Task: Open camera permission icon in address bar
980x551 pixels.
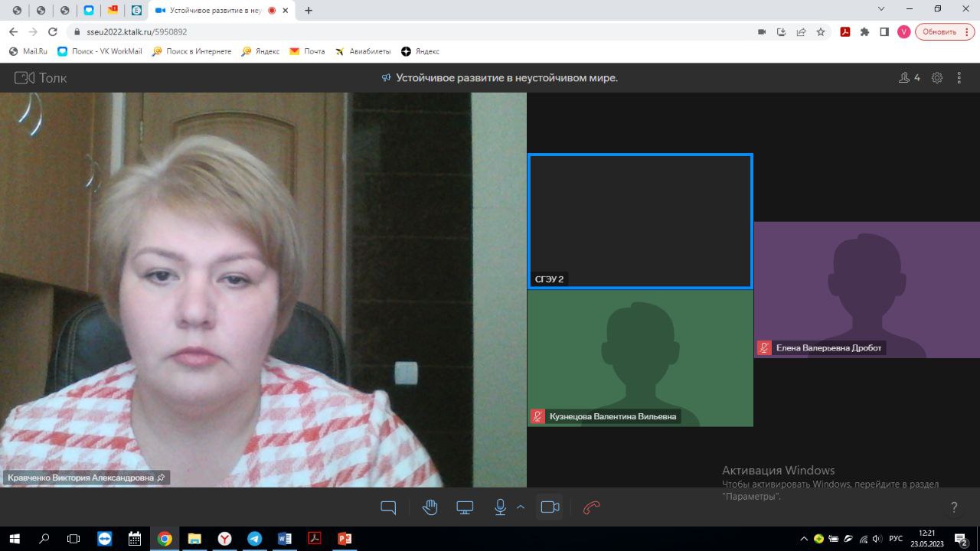Action: pyautogui.click(x=762, y=32)
